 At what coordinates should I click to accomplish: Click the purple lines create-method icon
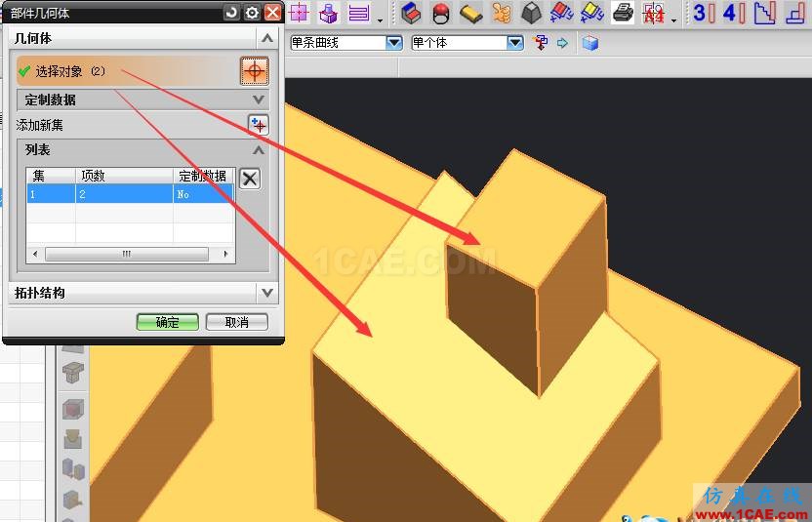pyautogui.click(x=358, y=13)
